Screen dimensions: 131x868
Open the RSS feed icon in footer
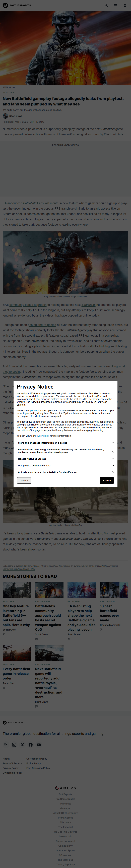pyautogui.click(x=6, y=745)
